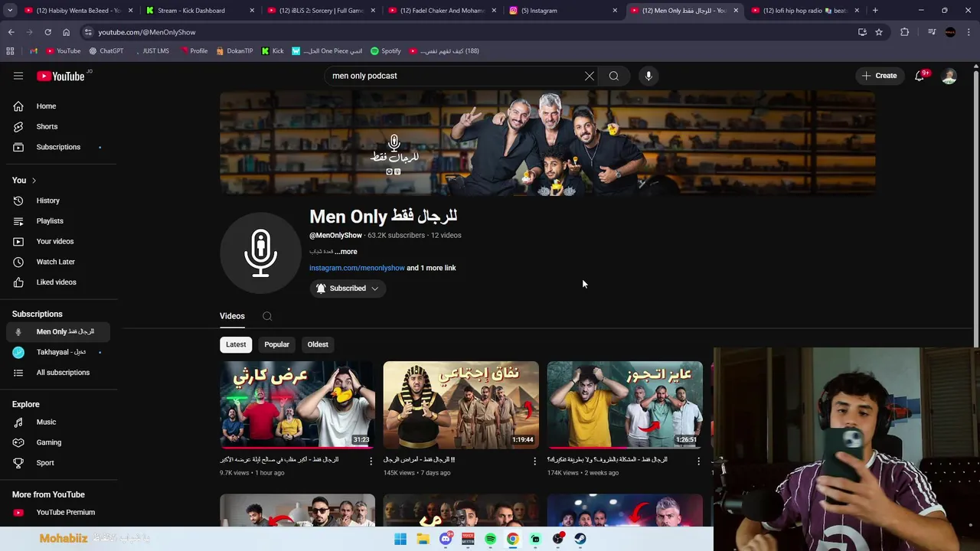980x551 pixels.
Task: Open Liked videos in sidebar
Action: pyautogui.click(x=58, y=282)
